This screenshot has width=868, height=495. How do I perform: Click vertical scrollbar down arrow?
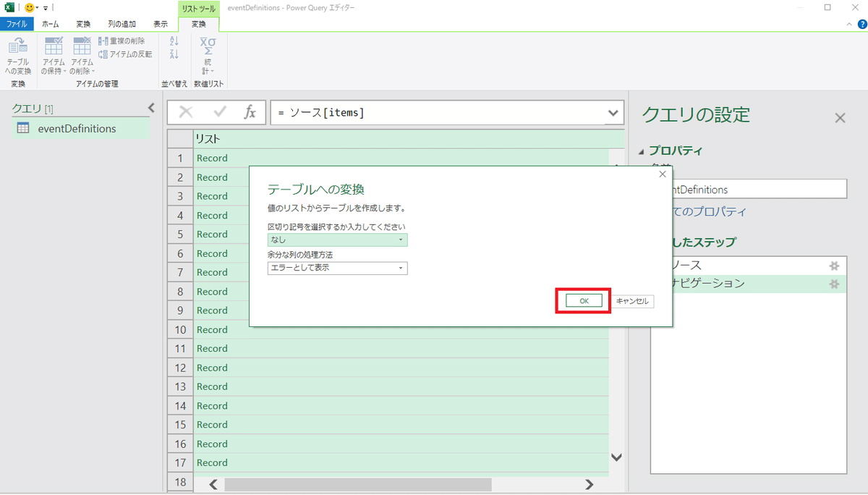pyautogui.click(x=616, y=457)
